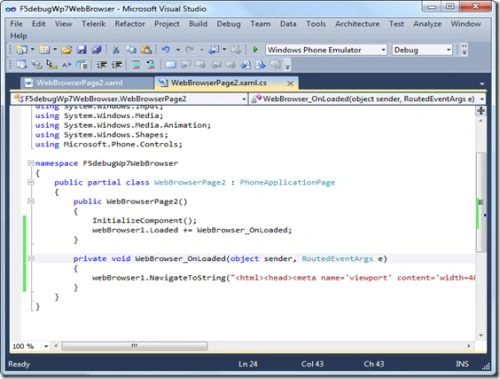
Task: Close the WebBrowserPage2.xaml.cs tab
Action: (x=290, y=83)
